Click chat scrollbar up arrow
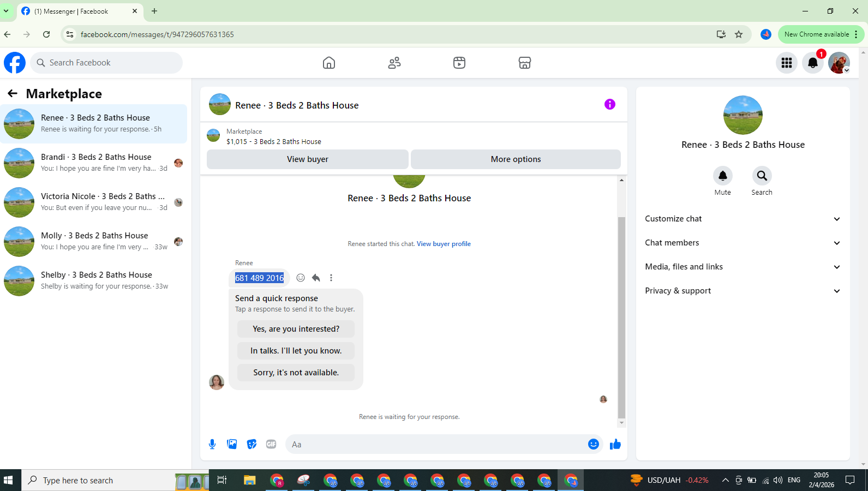Screen dimensions: 868x491 (x=621, y=180)
